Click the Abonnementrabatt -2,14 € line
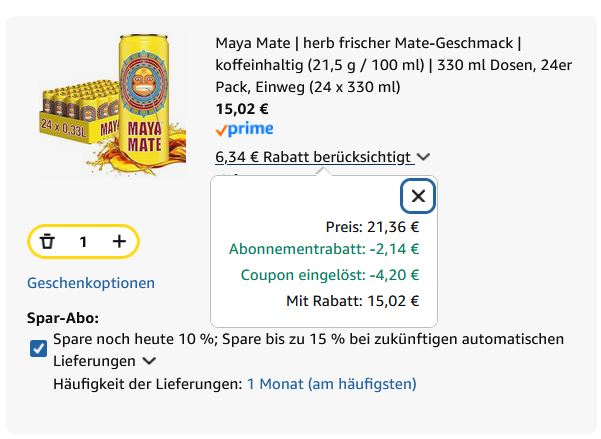The width and height of the screenshot is (601, 439). coord(324,250)
